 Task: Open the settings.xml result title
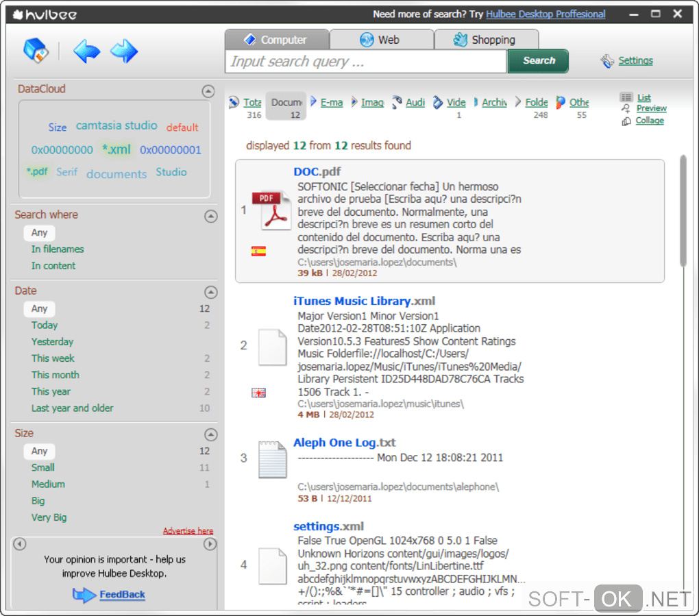click(328, 526)
